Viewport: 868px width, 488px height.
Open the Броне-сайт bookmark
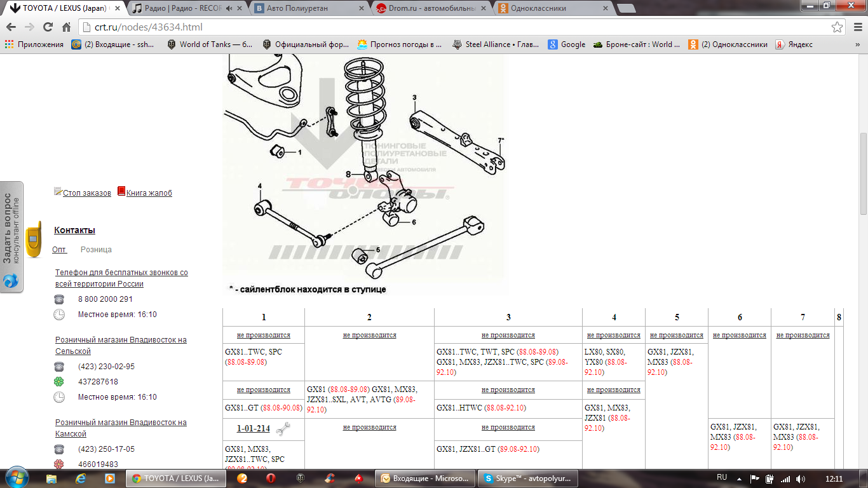(637, 44)
